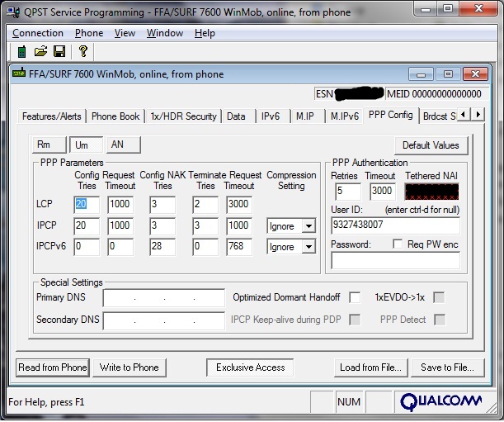Screen dimensions: 504x422
Task: Select the Um toggle button
Action: (x=86, y=145)
